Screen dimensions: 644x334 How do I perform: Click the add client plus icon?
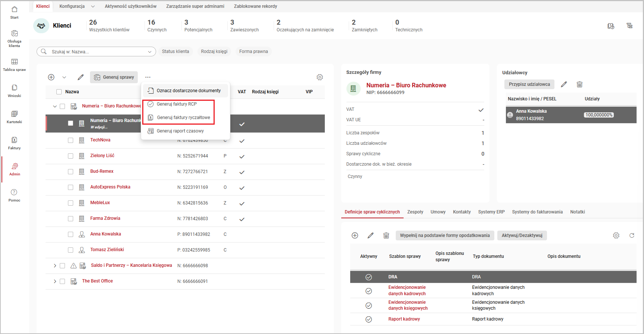pyautogui.click(x=51, y=77)
